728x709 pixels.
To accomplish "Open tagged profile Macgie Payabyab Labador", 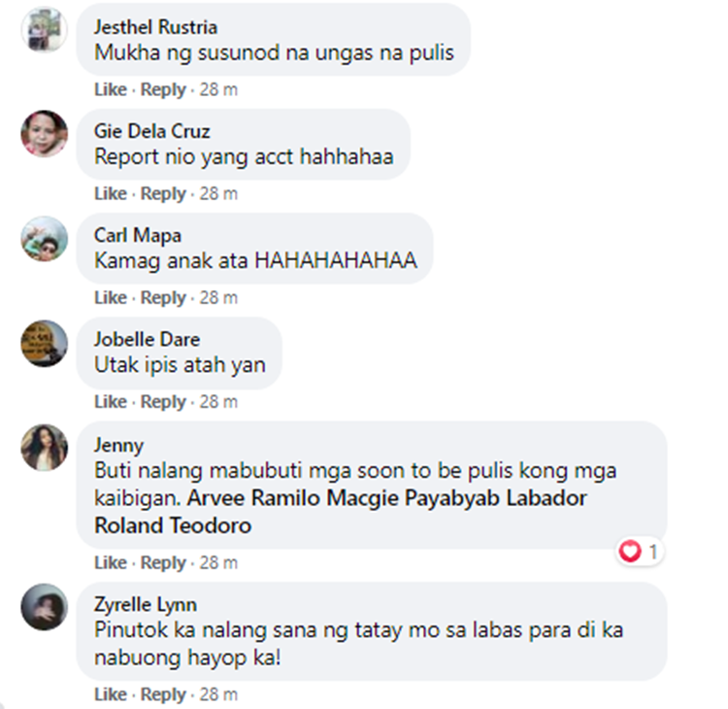I will (457, 498).
